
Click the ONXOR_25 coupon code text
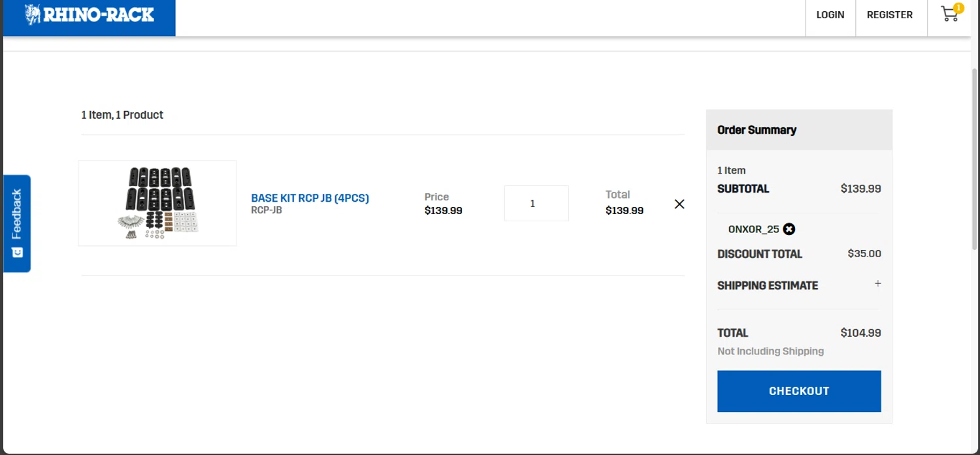point(753,229)
